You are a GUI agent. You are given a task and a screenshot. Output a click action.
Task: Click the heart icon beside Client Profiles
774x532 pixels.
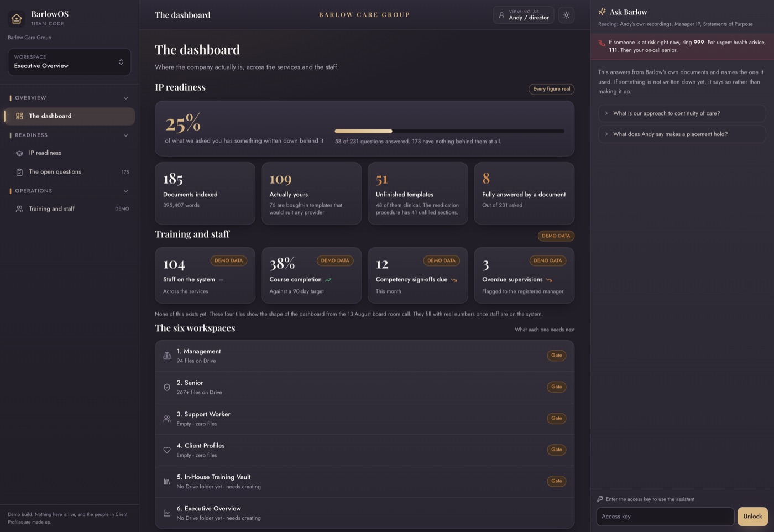[x=167, y=450]
